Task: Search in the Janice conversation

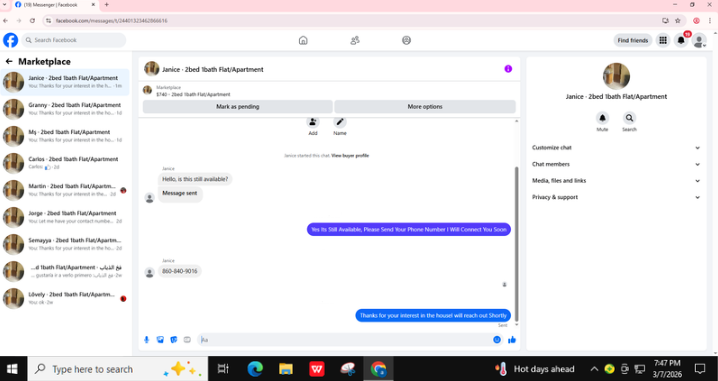Action: click(x=629, y=118)
